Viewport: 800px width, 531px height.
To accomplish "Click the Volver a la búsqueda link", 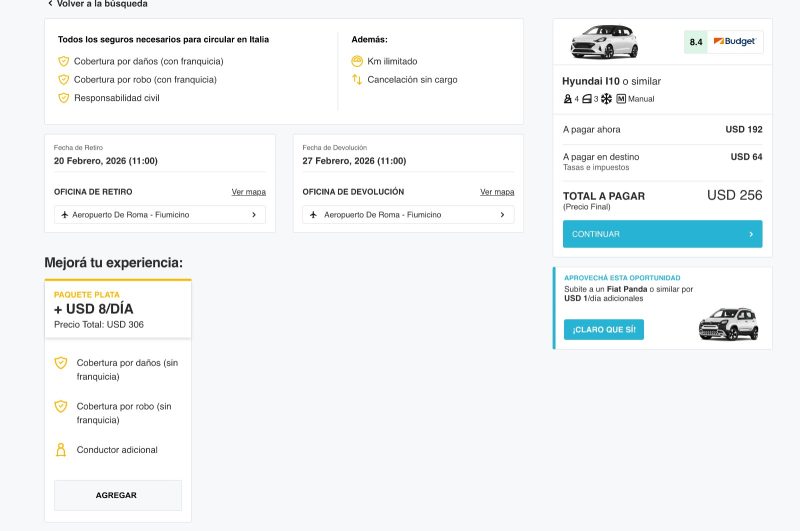I will click(x=102, y=4).
